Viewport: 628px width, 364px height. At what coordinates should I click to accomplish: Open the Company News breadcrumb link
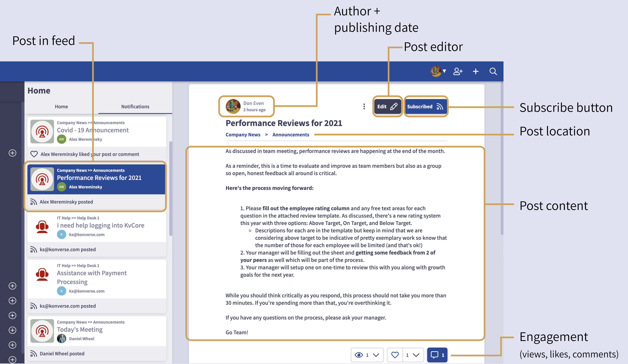click(x=243, y=134)
